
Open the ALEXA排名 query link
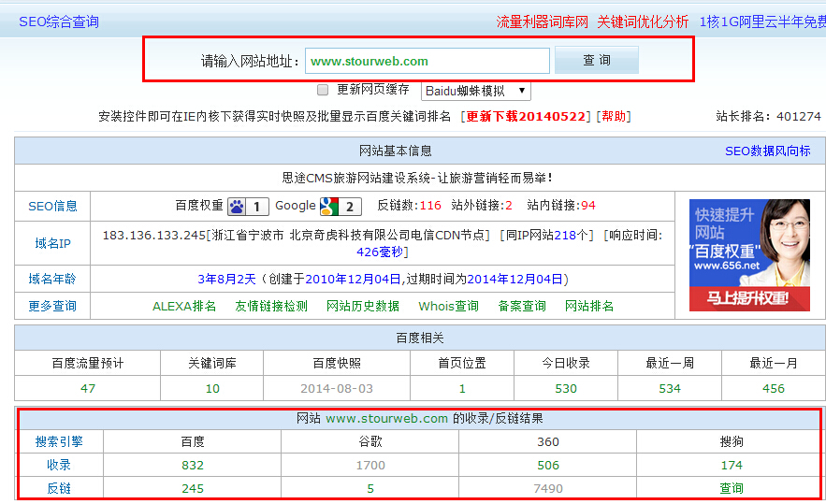click(184, 306)
